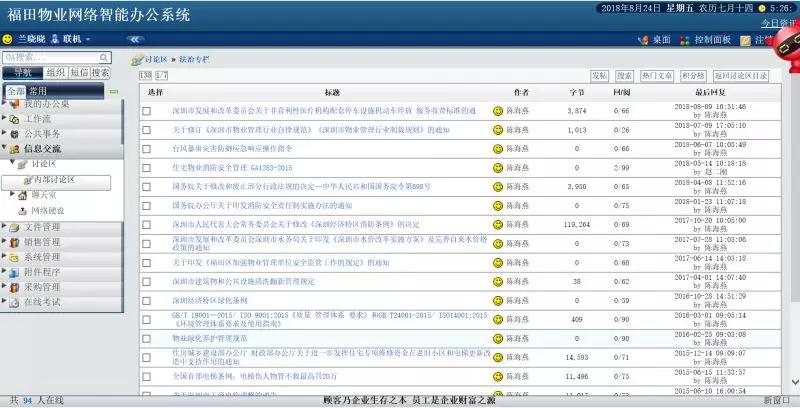
Task: Switch to the 导航 tab
Action: 22,73
